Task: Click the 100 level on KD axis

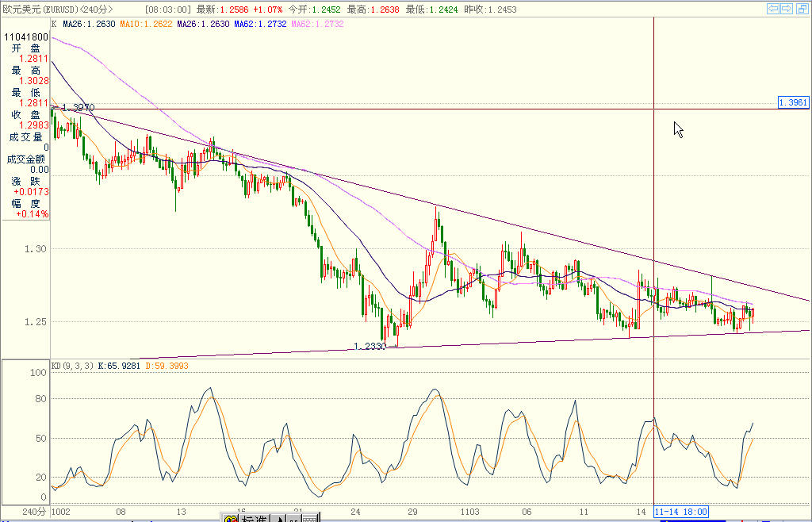Action: pos(38,372)
